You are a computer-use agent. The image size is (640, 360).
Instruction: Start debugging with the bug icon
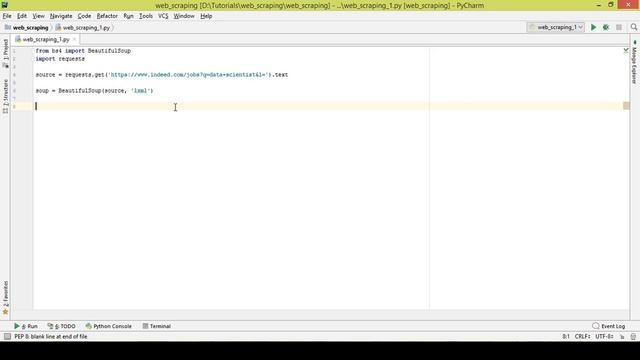pos(606,27)
